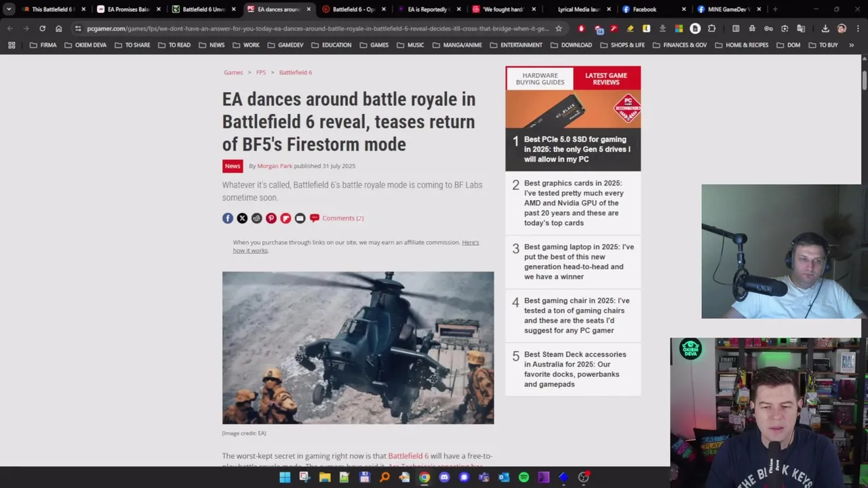Click the browser home button

point(58,28)
